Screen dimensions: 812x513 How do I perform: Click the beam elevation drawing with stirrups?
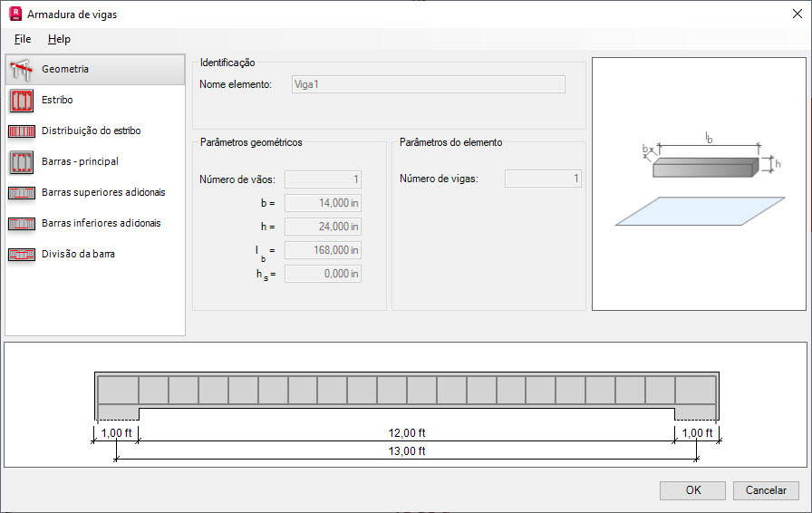click(407, 396)
